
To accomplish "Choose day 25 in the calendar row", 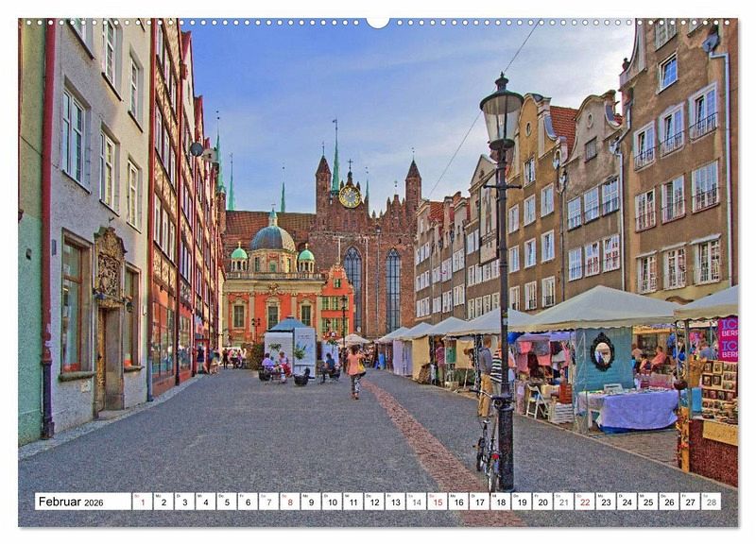I will tap(647, 502).
